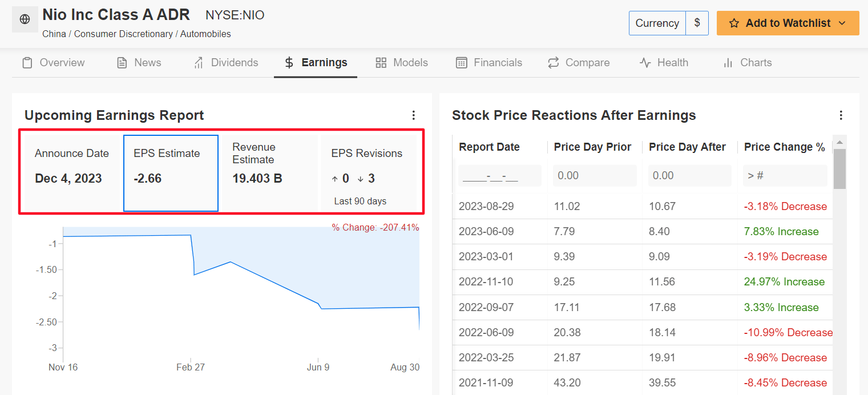The image size is (868, 395).
Task: Sort by Price Day Prior column header
Action: click(x=592, y=147)
